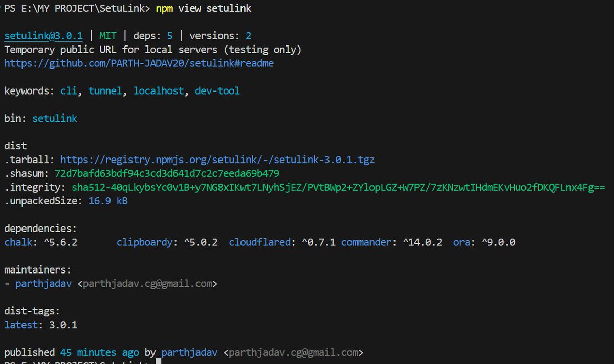614x364 pixels.
Task: Click the 'dev-tool' keyword
Action: click(217, 91)
